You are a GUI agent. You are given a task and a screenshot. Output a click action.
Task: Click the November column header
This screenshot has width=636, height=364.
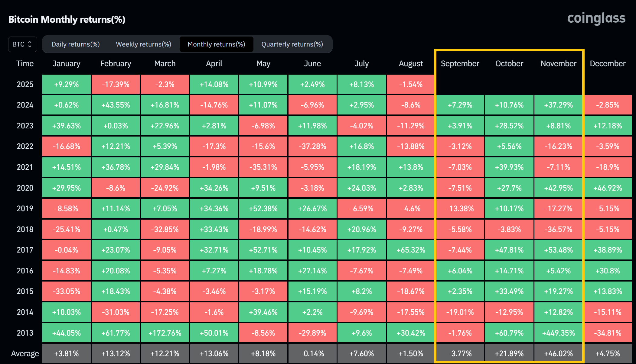(558, 64)
